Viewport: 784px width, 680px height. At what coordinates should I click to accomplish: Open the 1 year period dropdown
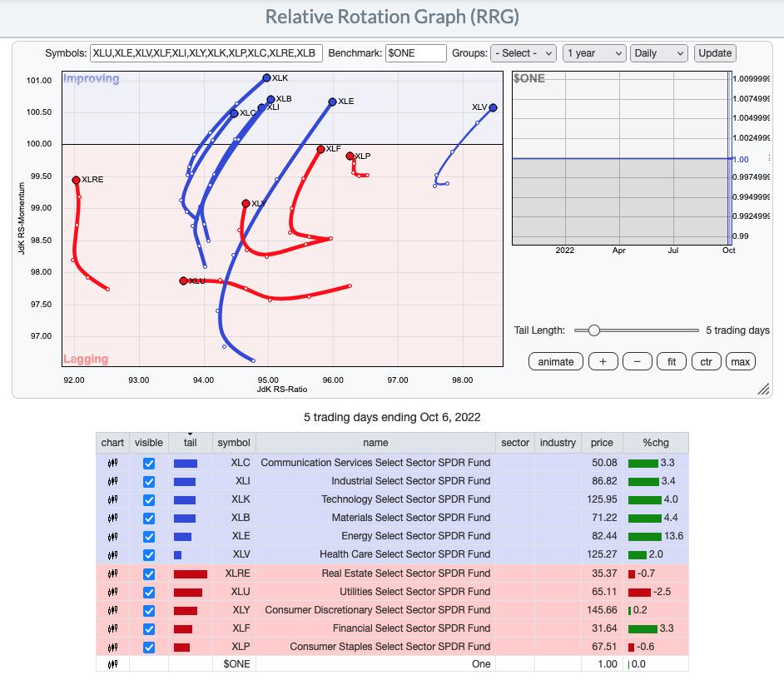tap(594, 53)
